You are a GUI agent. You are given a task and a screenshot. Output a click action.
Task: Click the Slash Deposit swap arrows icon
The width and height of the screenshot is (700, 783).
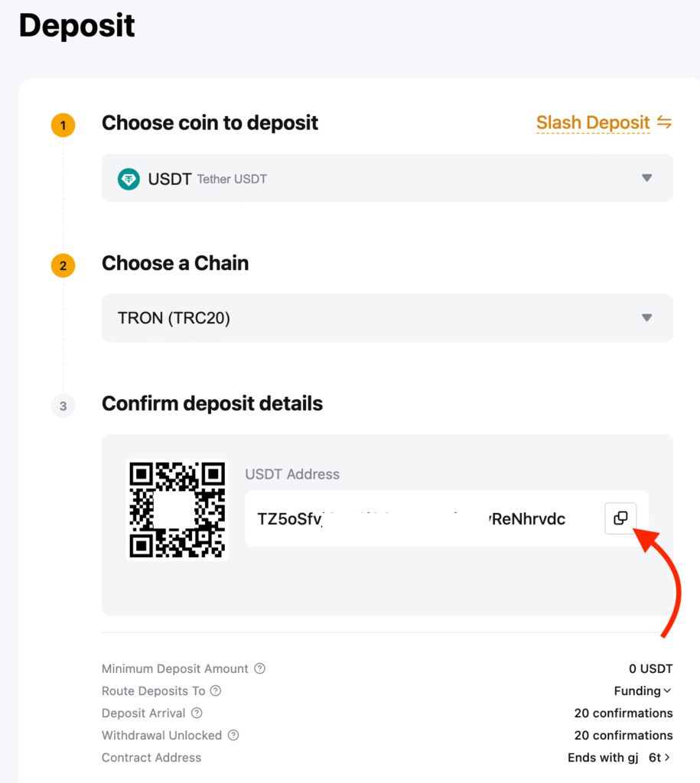(664, 122)
